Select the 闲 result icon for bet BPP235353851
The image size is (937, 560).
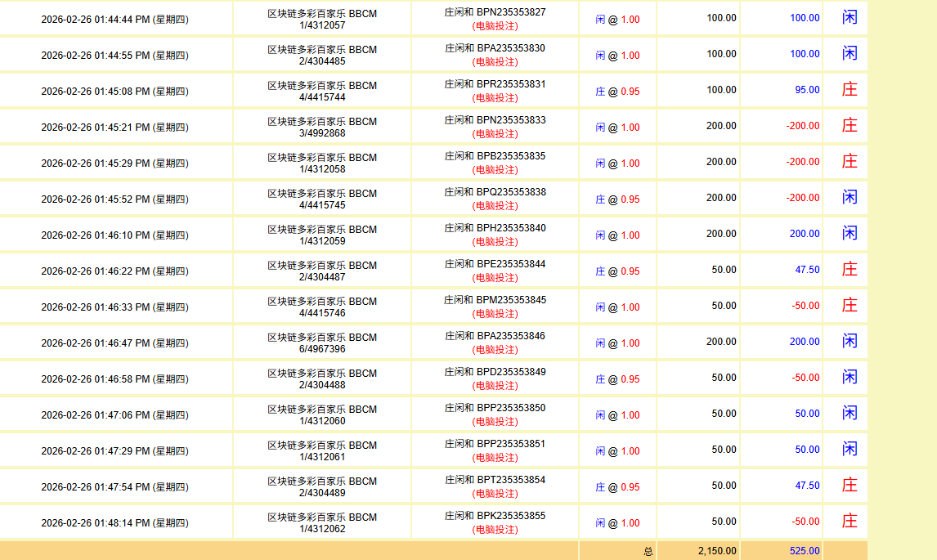click(850, 449)
